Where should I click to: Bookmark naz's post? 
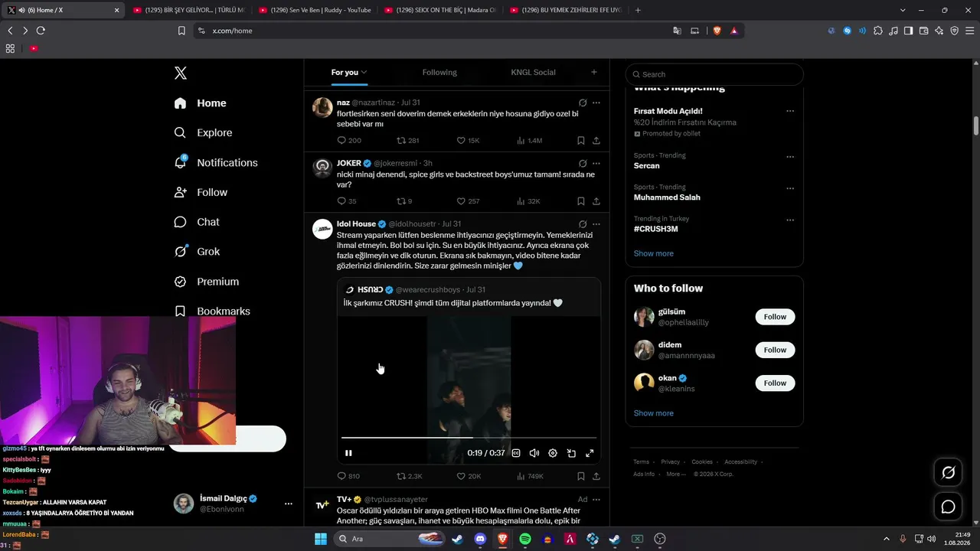coord(581,141)
